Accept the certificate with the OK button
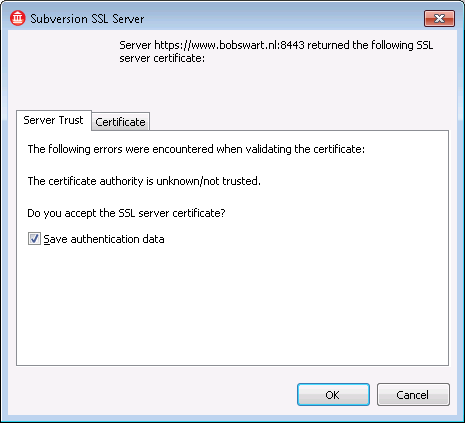 [x=333, y=395]
